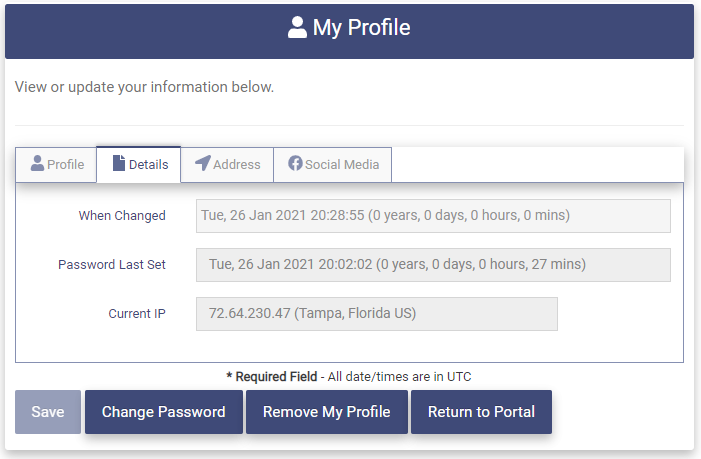701x459 pixels.
Task: Click the Change Password button
Action: 164,412
